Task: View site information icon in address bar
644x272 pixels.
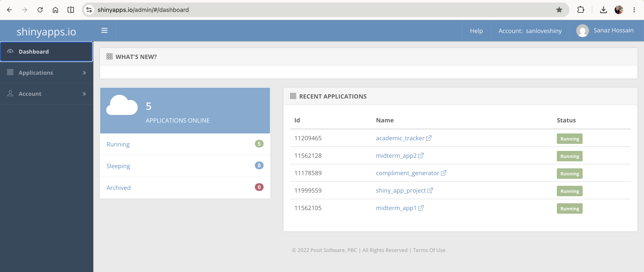Action: [89, 10]
